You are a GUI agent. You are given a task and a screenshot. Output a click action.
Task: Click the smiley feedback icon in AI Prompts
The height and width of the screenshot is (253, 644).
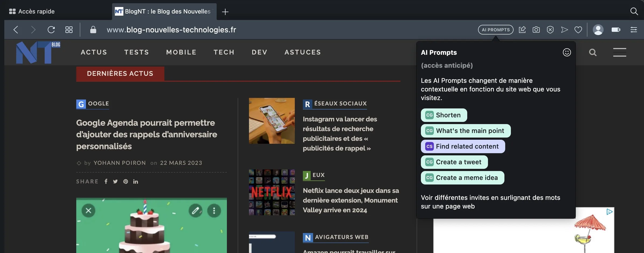pyautogui.click(x=567, y=52)
